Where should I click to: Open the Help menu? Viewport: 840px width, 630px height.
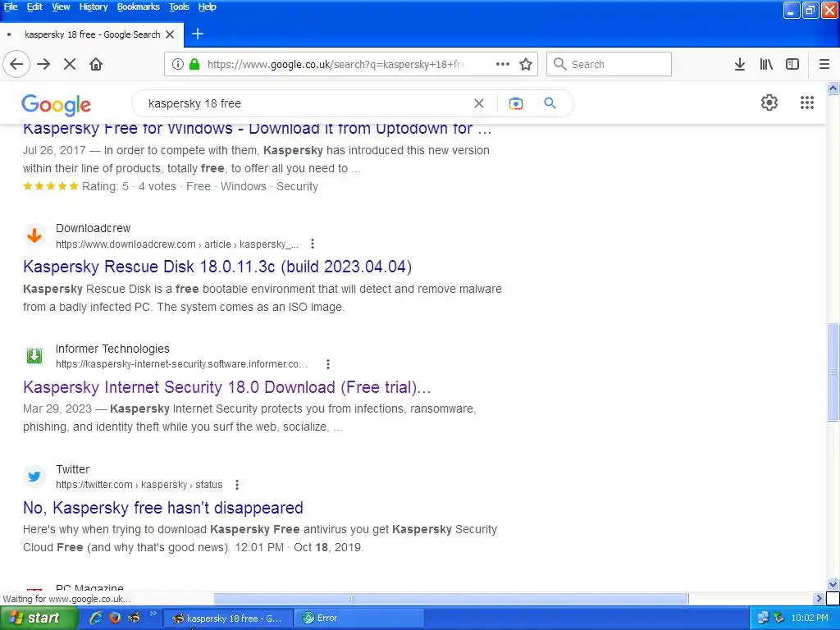point(208,7)
